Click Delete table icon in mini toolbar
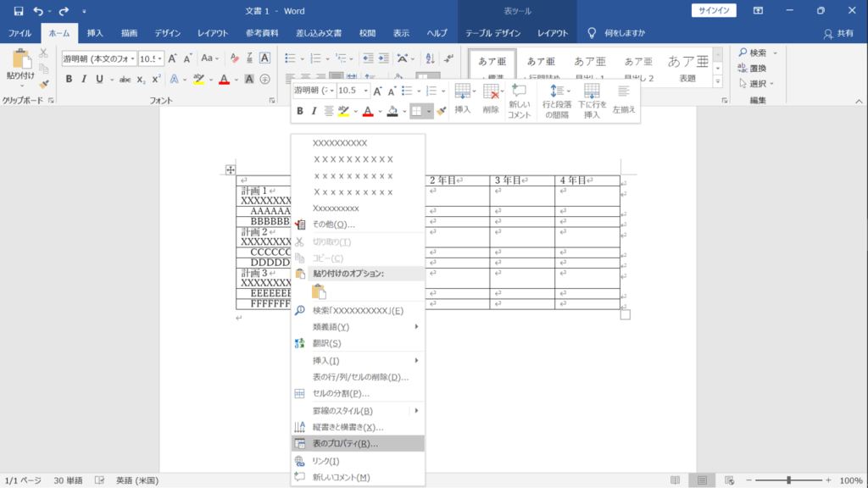 pos(491,99)
